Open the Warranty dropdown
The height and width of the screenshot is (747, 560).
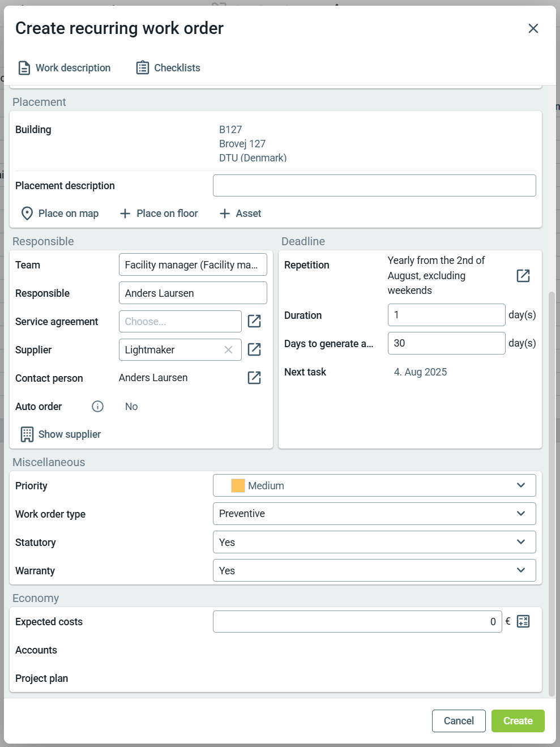(520, 570)
